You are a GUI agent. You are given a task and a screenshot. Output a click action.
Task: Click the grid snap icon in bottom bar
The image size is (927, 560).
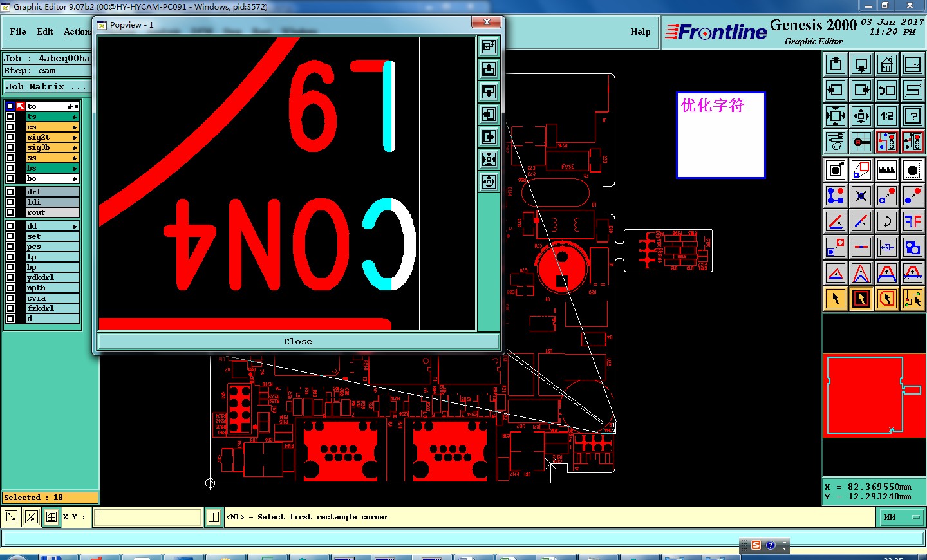point(51,517)
